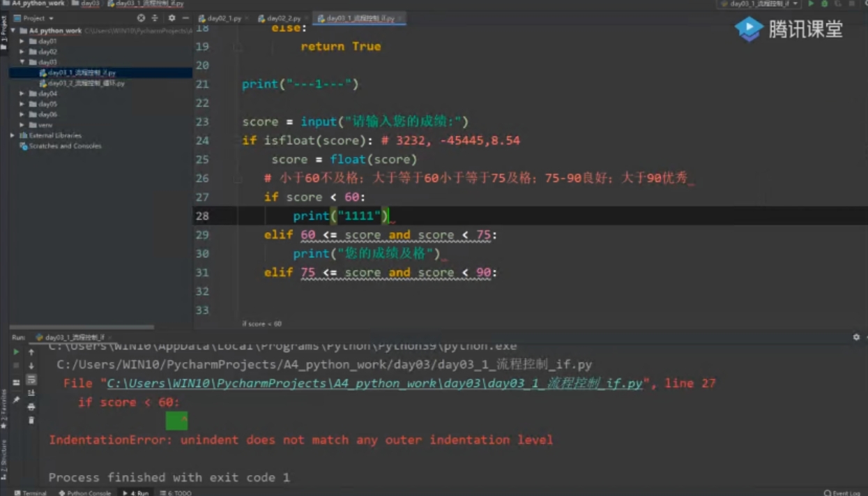The image size is (868, 496).
Task: Click the Locate/scroll-from-source icon in Project panel
Action: click(x=142, y=18)
